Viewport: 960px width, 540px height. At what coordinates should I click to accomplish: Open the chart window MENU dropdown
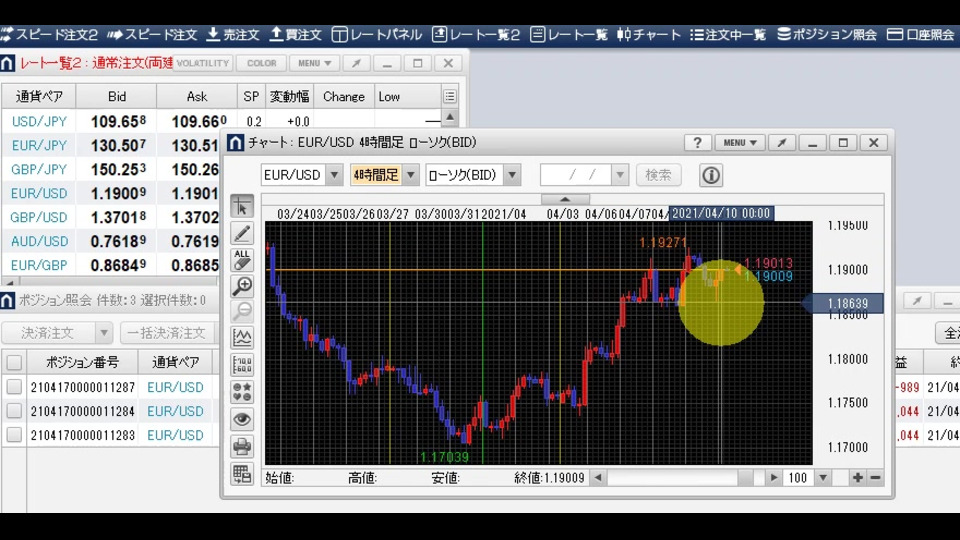tap(740, 143)
